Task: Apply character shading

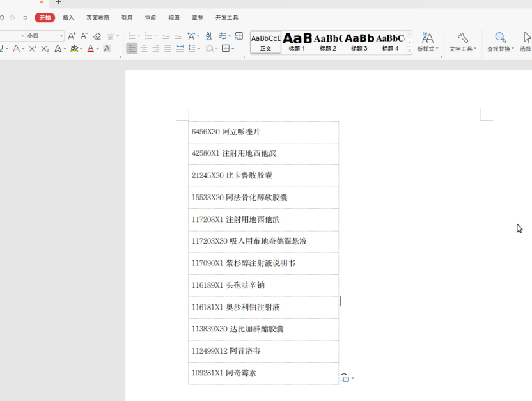Action: coord(107,49)
